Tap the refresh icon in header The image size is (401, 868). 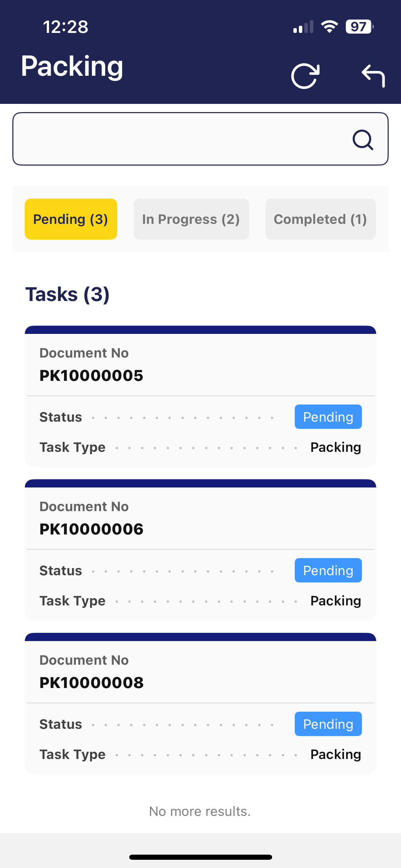(305, 76)
